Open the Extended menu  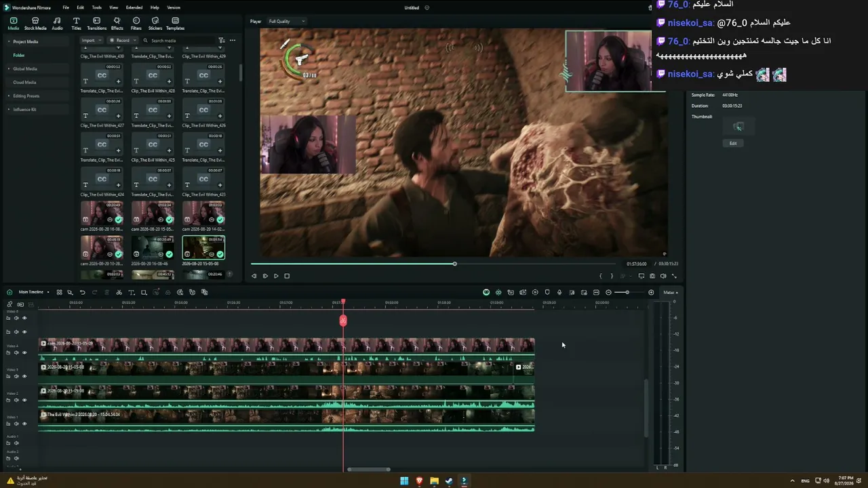coord(134,7)
